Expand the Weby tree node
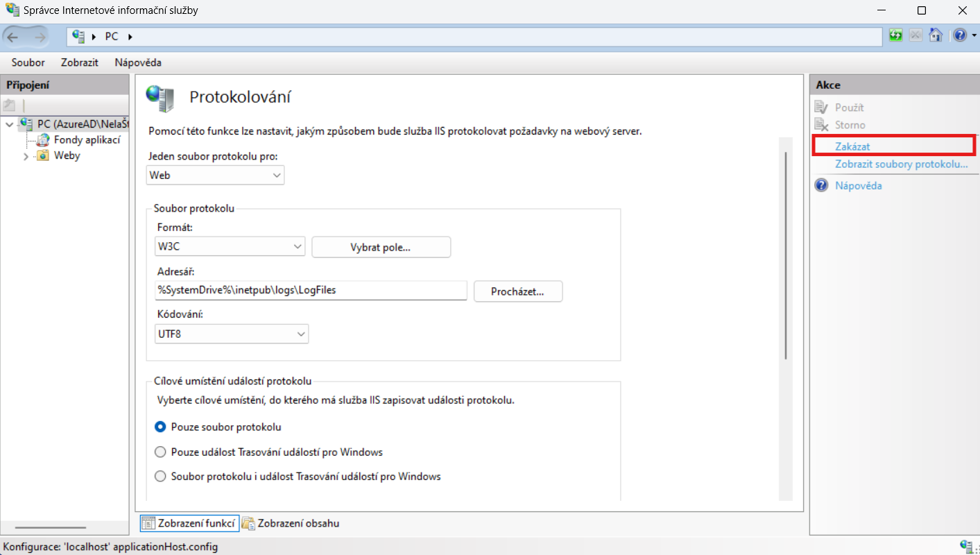 26,157
